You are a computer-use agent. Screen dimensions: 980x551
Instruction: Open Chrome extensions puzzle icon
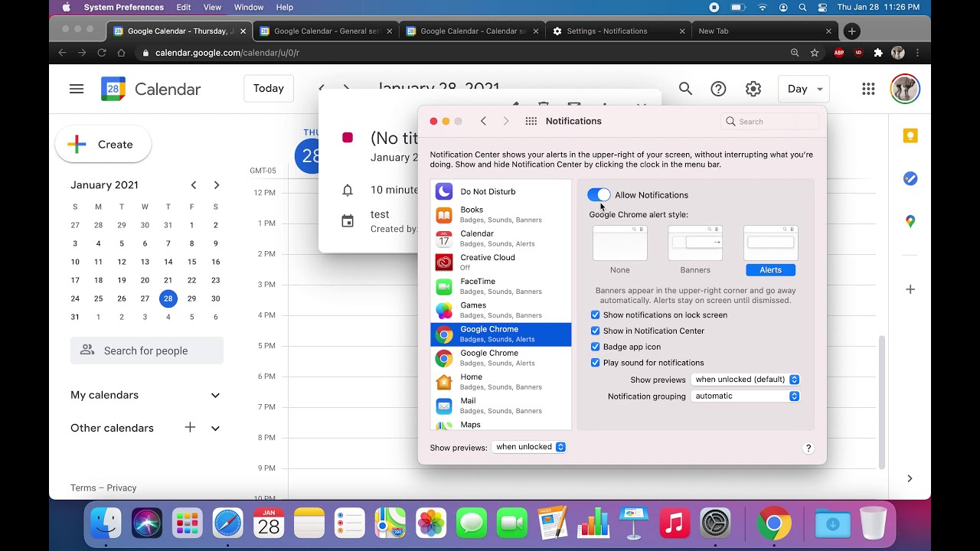pyautogui.click(x=878, y=53)
